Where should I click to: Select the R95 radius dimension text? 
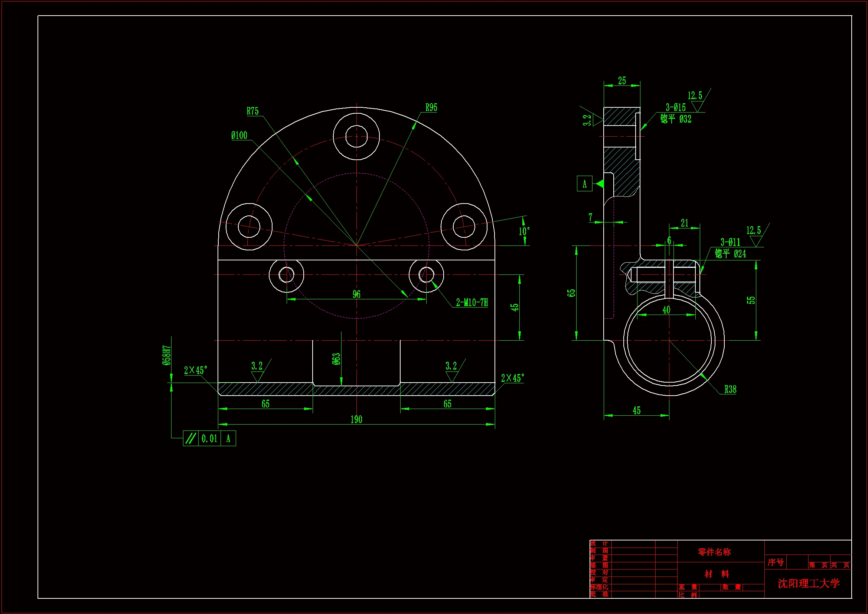431,107
